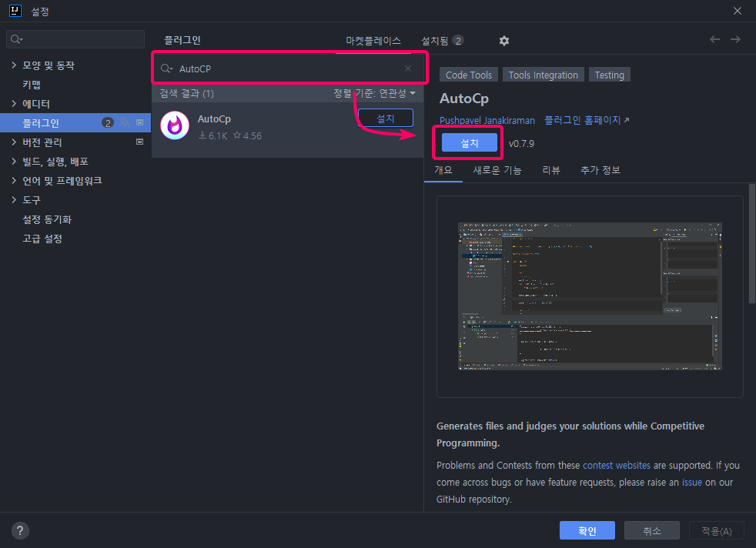Image resolution: width=756 pixels, height=548 pixels.
Task: Switch to the 설치됨 tab
Action: pyautogui.click(x=442, y=41)
